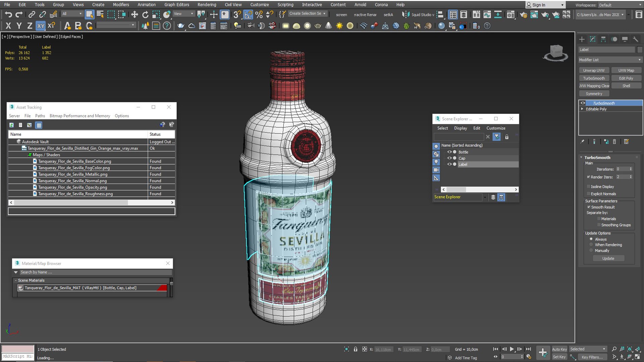Expand the Editable Poly stack entry

click(x=582, y=109)
